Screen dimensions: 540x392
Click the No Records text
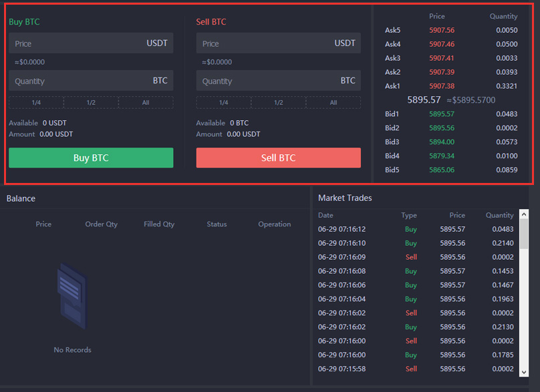click(x=72, y=350)
